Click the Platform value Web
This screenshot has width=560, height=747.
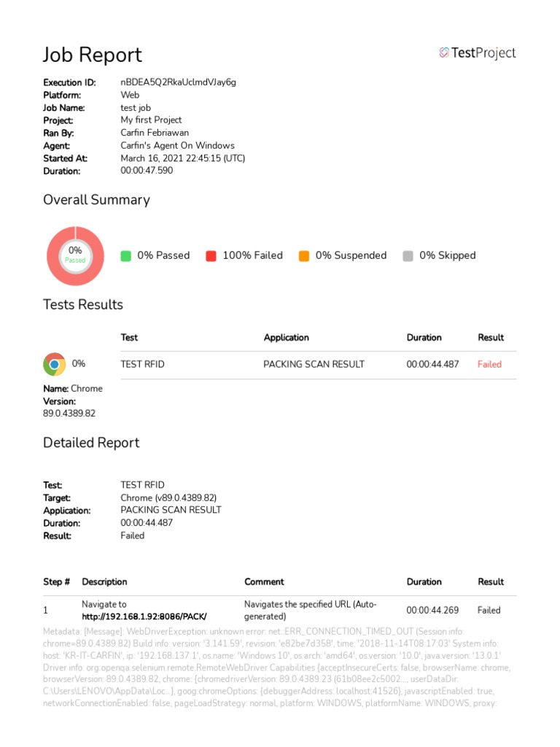[x=130, y=95]
